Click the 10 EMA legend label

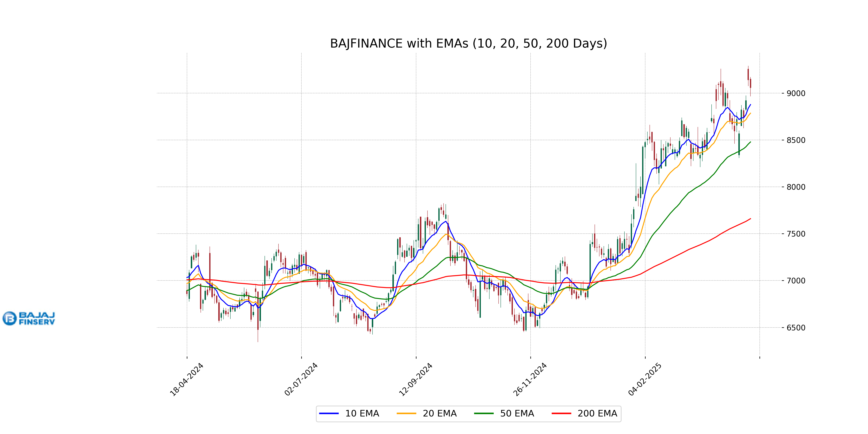362,413
